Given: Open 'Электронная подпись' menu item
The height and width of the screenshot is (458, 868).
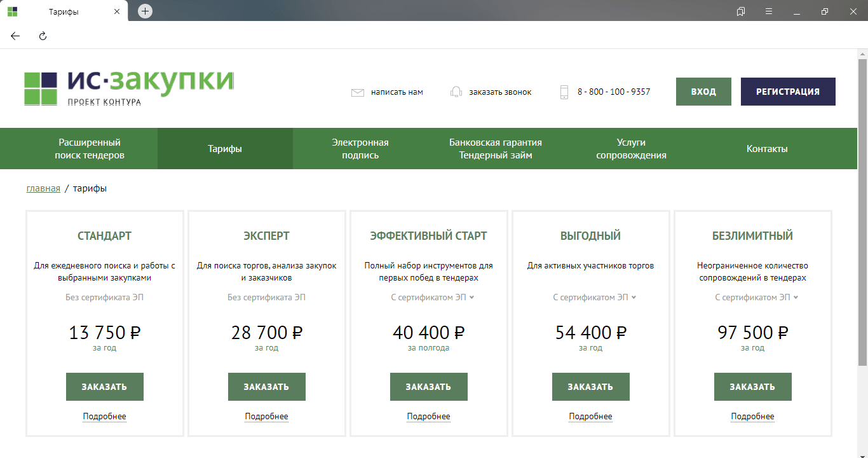Looking at the screenshot, I should point(360,149).
